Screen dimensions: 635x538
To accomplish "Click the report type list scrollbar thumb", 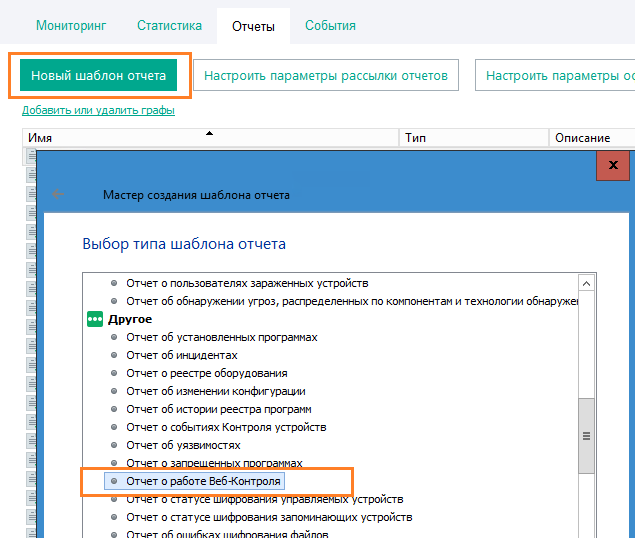I will [x=587, y=435].
